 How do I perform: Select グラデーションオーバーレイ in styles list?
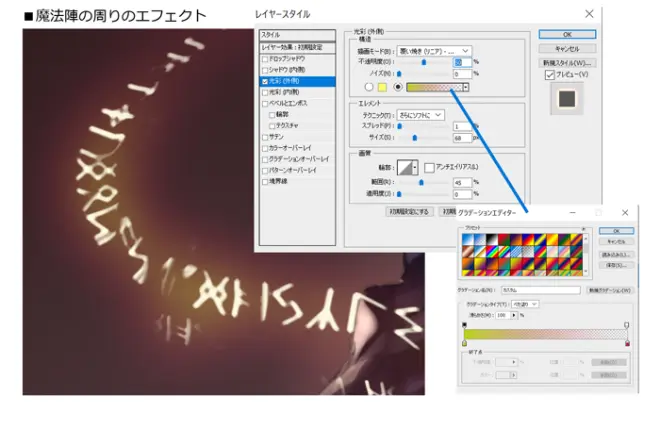[298, 159]
